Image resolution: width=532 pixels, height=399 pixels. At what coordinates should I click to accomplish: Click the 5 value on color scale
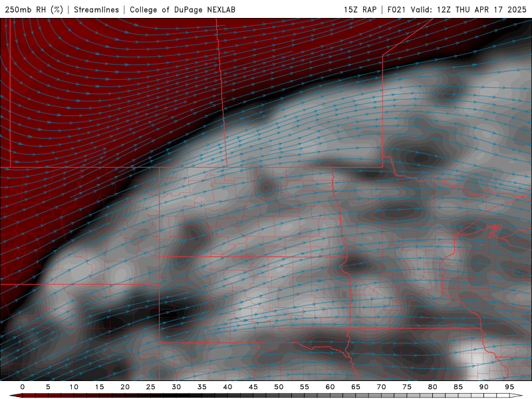[x=48, y=387]
